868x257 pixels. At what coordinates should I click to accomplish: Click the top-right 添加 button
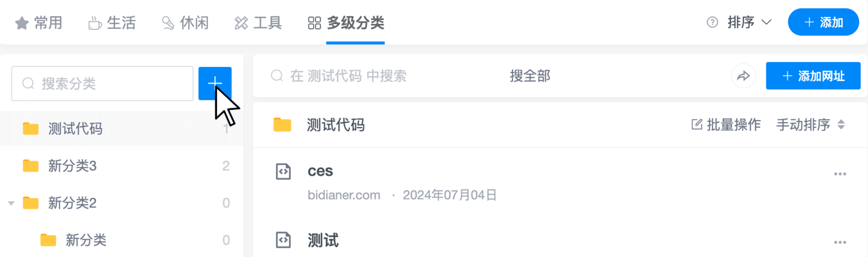824,22
